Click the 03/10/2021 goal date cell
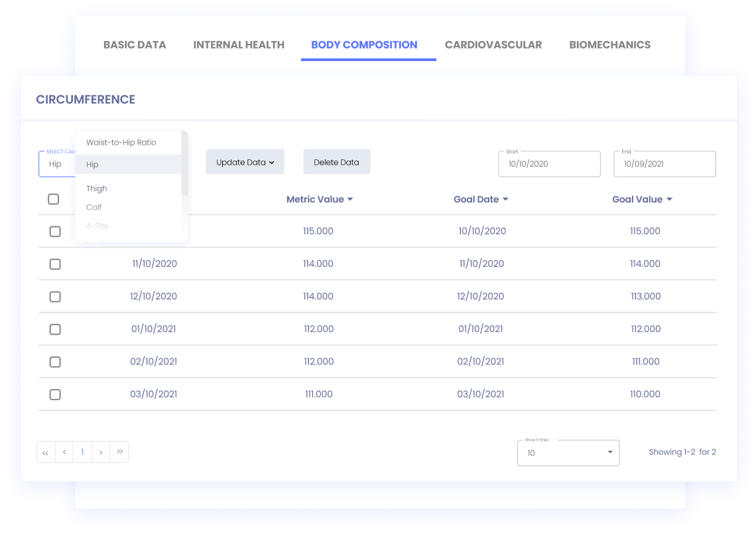Image resolution: width=756 pixels, height=533 pixels. point(481,394)
